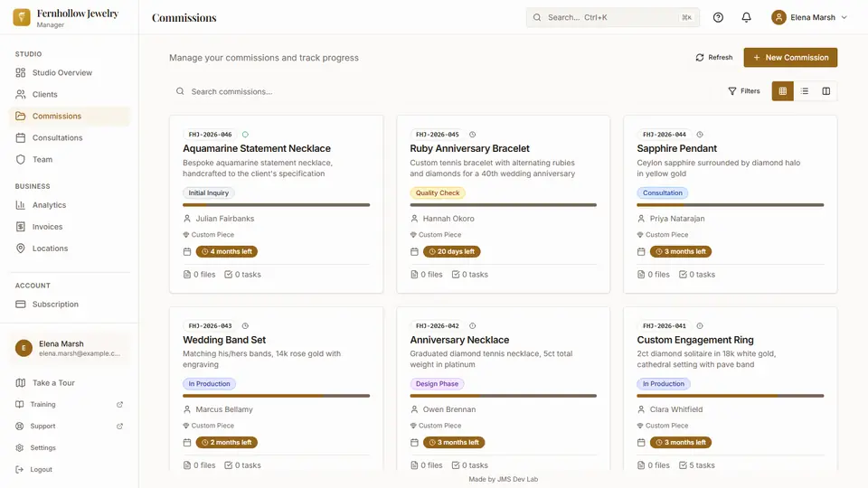
Task: Click the clock icon next to FHJ-2026-041
Action: [700, 326]
